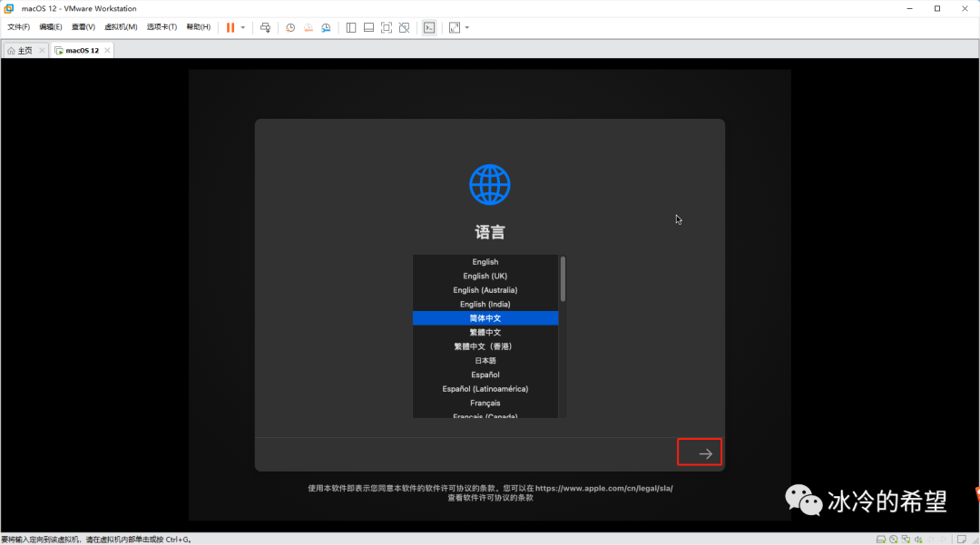Select 繁體中文（香港）language row
The width and height of the screenshot is (980, 545).
pos(485,346)
